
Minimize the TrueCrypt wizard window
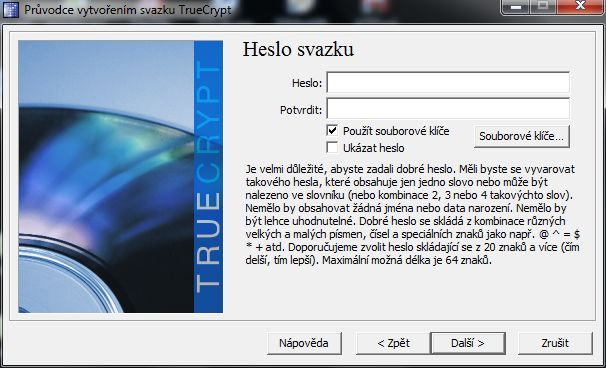[x=515, y=7]
